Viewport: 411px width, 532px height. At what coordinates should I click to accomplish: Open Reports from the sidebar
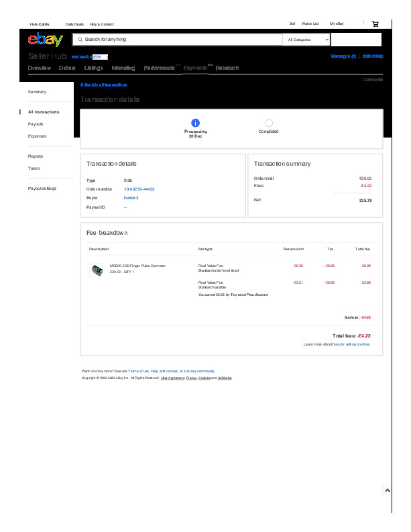point(36,156)
